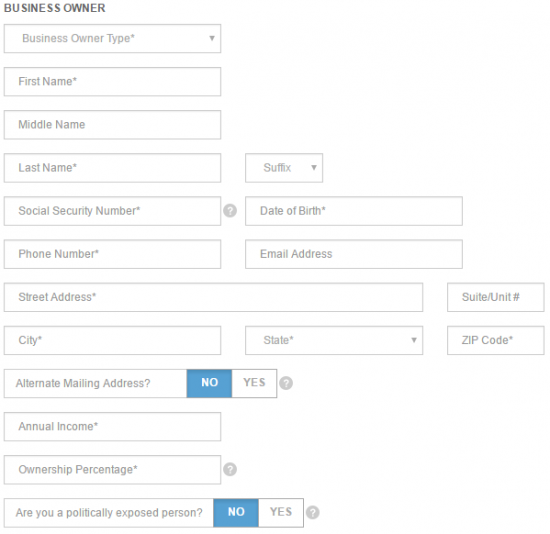
Task: Choose NO for politically exposed person
Action: coord(236,513)
